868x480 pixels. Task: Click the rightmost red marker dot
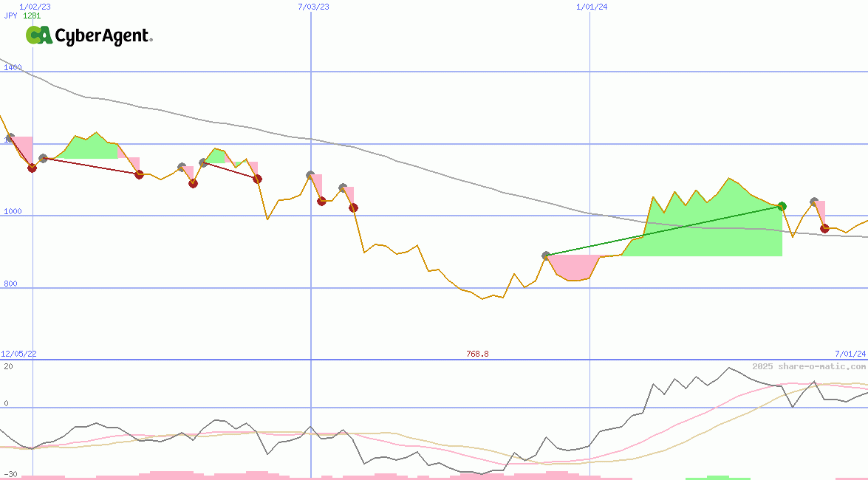pyautogui.click(x=824, y=228)
